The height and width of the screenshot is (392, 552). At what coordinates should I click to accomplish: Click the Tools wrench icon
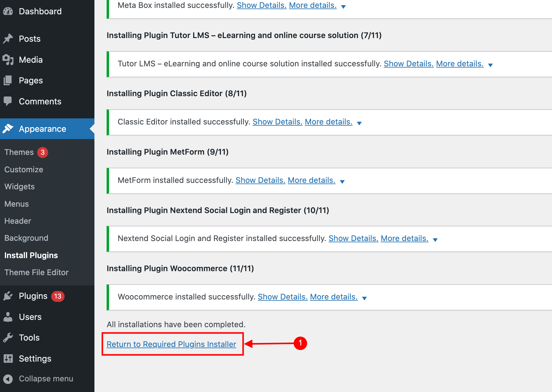pyautogui.click(x=8, y=338)
